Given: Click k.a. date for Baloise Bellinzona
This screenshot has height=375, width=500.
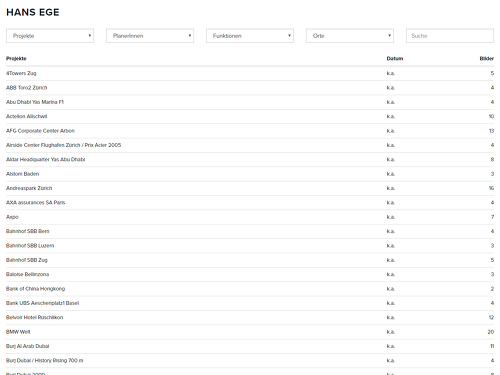Looking at the screenshot, I should click(391, 274).
